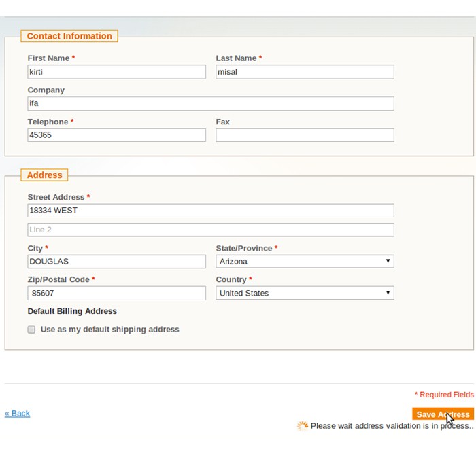Click the Default Billing Address text
Image resolution: width=476 pixels, height=462 pixels.
72,311
